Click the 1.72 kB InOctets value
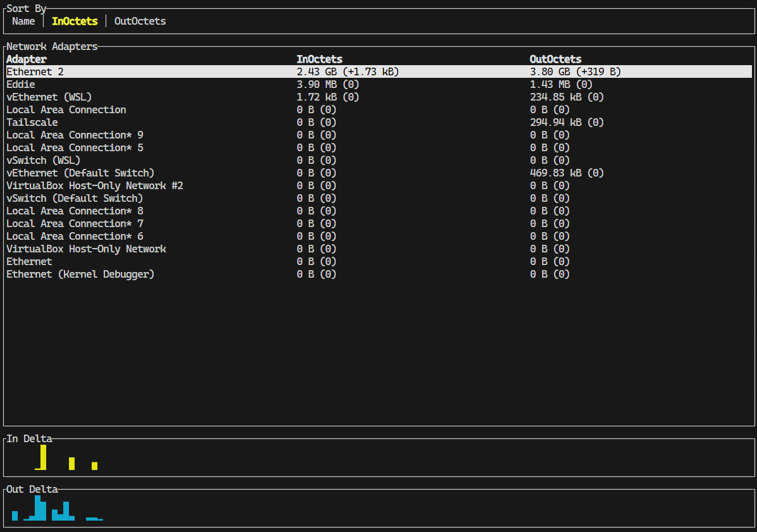The height and width of the screenshot is (532, 757). pos(328,97)
